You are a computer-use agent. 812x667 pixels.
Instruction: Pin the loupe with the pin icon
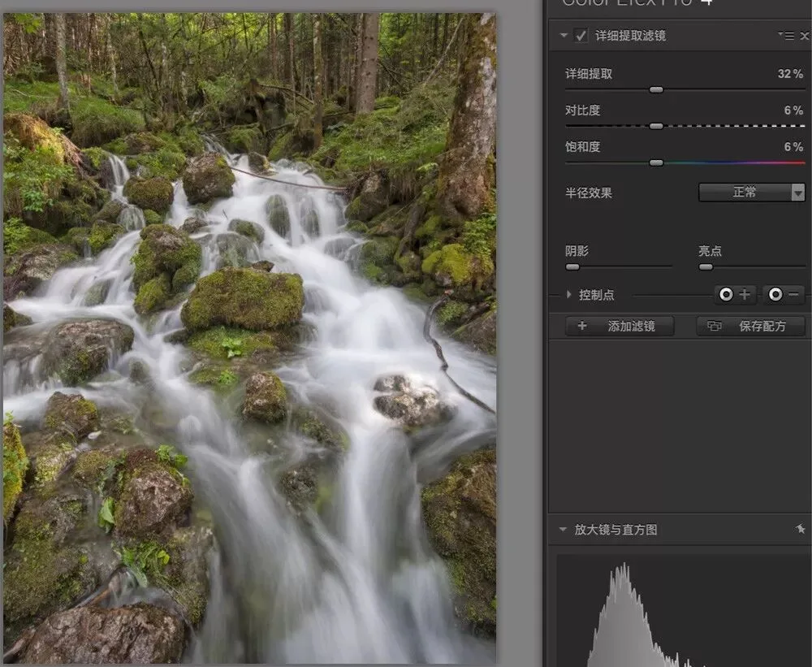point(801,529)
